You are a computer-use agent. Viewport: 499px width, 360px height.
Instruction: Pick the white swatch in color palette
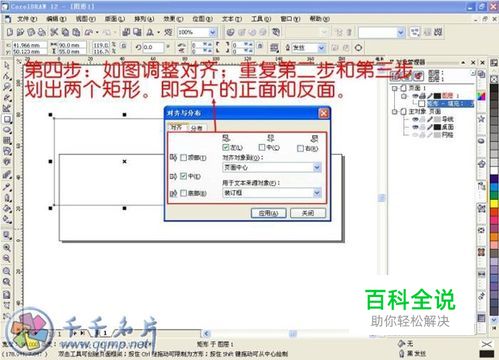pyautogui.click(x=494, y=171)
